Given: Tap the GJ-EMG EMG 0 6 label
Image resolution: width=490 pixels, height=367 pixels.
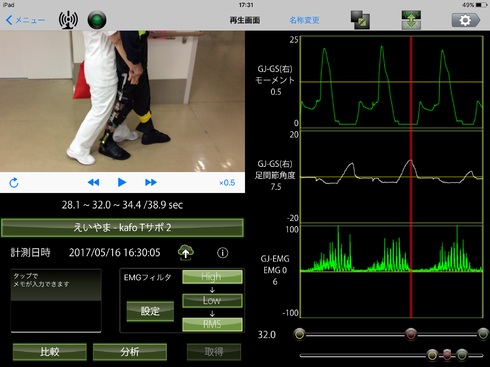Looking at the screenshot, I should pos(275,270).
